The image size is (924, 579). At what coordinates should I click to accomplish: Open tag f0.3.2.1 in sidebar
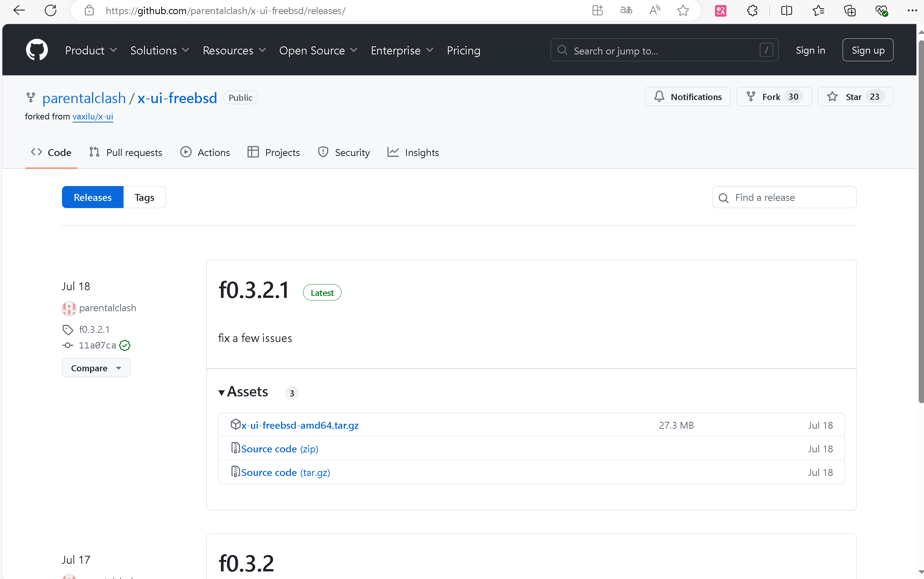[94, 330]
